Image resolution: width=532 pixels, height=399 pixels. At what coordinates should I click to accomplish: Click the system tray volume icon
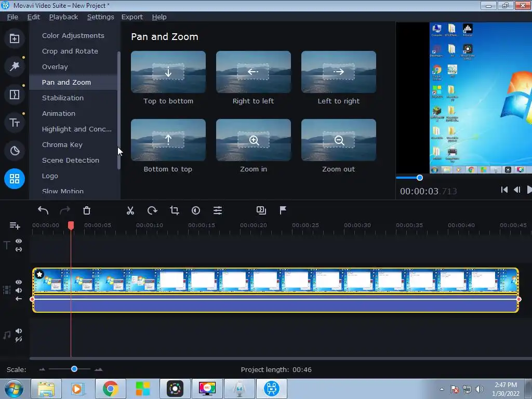[x=480, y=389]
